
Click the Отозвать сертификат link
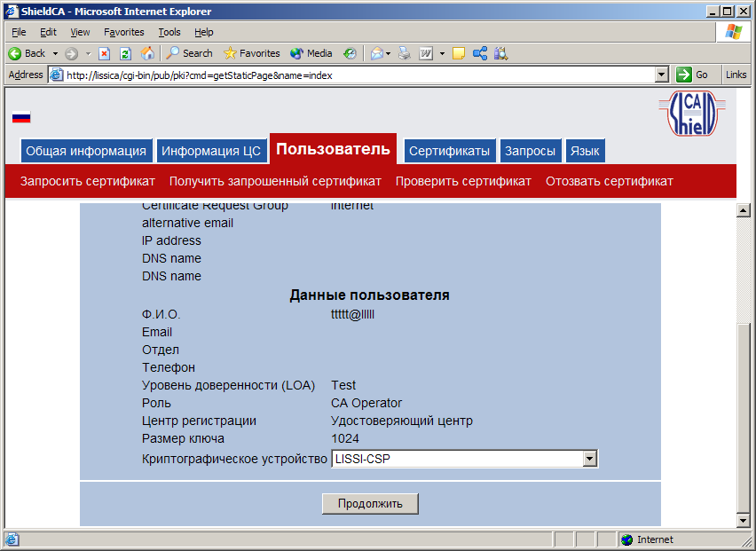pyautogui.click(x=609, y=181)
